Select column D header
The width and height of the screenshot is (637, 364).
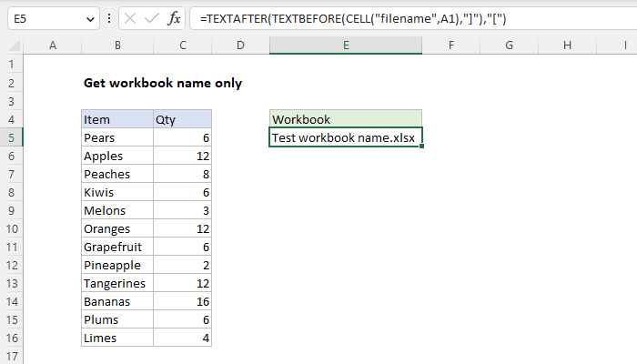(240, 45)
